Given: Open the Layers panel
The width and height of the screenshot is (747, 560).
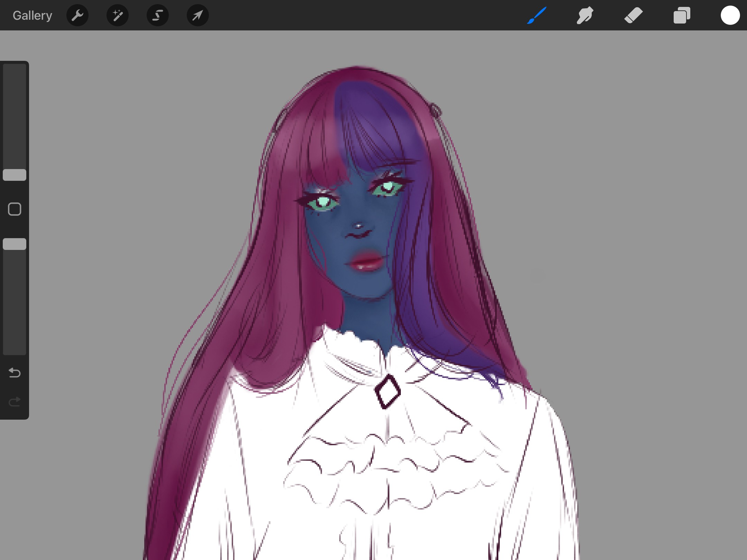Looking at the screenshot, I should pyautogui.click(x=682, y=16).
